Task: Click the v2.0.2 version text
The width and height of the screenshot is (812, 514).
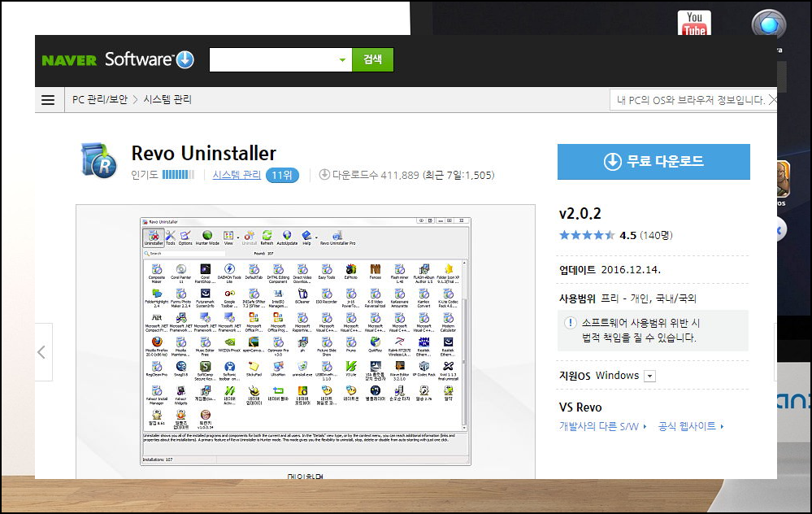Action: click(580, 213)
